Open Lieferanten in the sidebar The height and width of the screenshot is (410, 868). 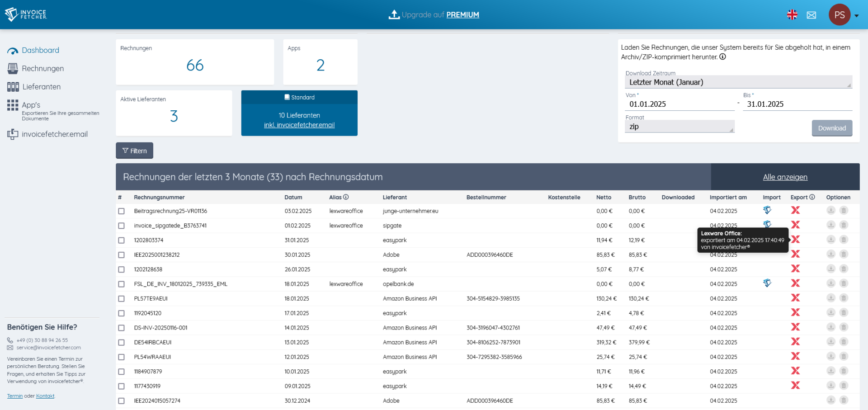click(x=41, y=87)
